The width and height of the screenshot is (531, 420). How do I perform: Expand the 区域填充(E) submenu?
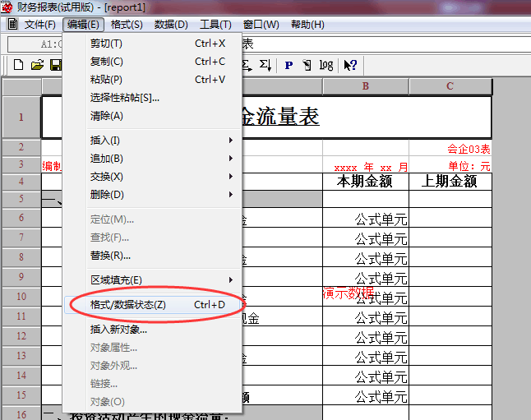tap(152, 279)
